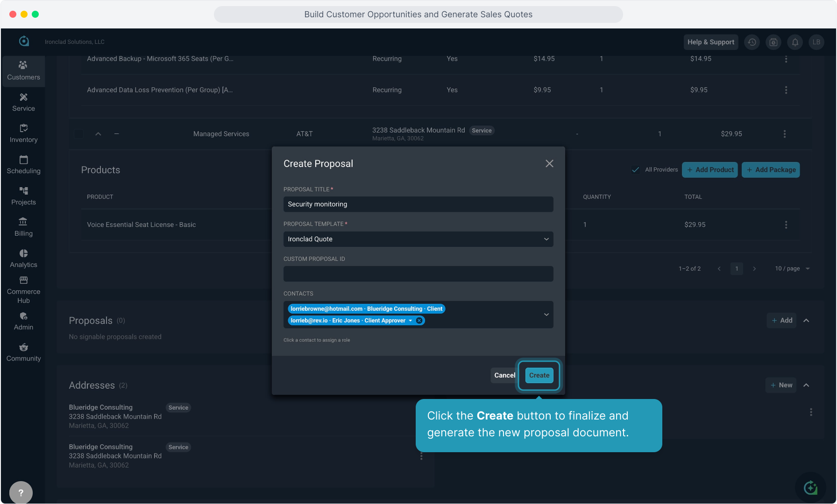The image size is (837, 504).
Task: Click the LB user avatar
Action: click(816, 42)
